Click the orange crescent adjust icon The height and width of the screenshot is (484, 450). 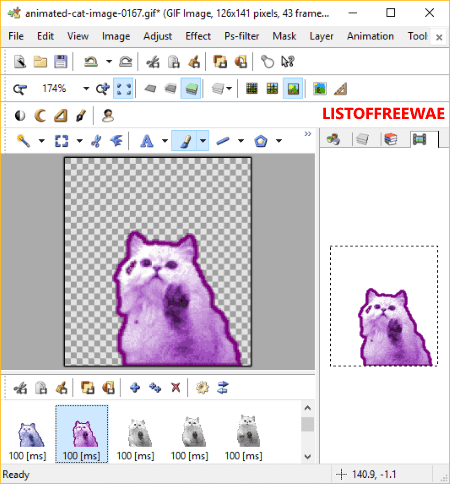click(x=40, y=116)
